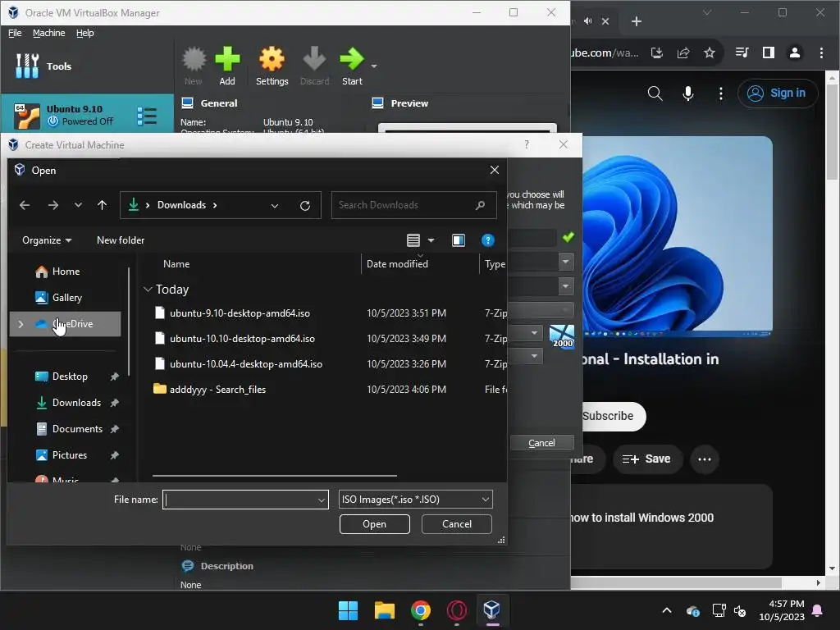The image size is (840, 630).
Task: Expand the OneDrive tree item
Action: pyautogui.click(x=21, y=324)
